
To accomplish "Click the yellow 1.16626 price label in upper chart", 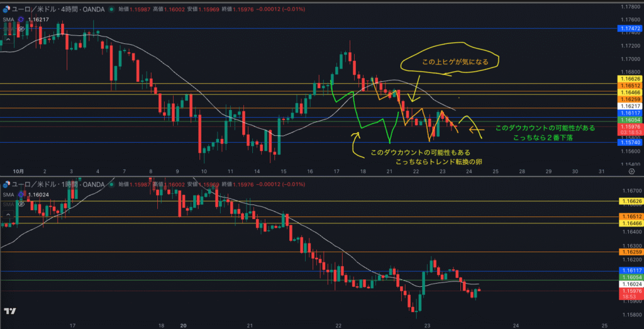I will coord(630,79).
